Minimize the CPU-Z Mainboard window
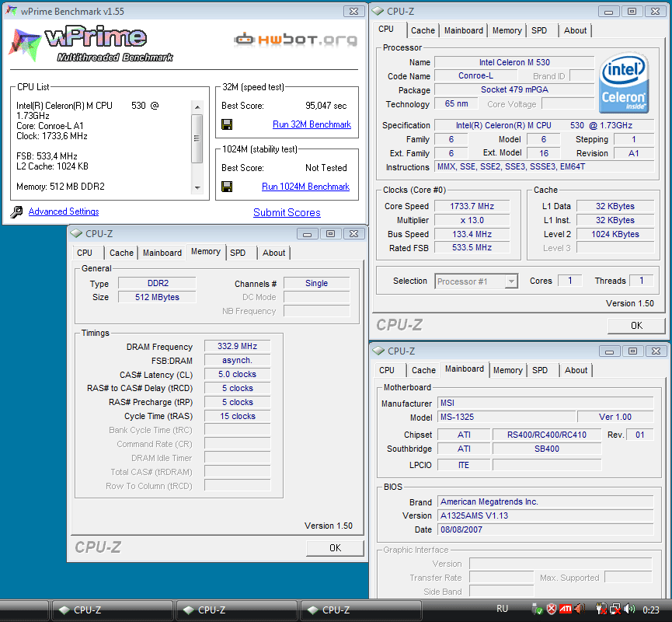672x622 pixels. click(609, 351)
